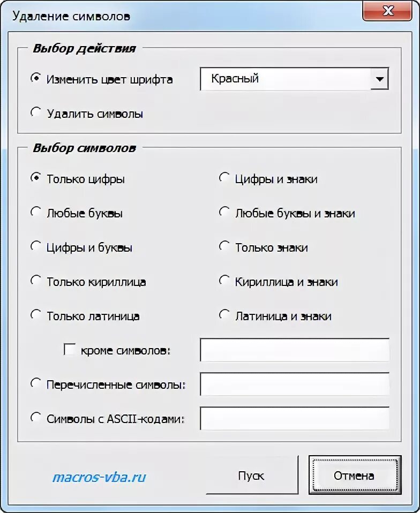Click the 'Пуск' button
The height and width of the screenshot is (513, 420).
252,476
